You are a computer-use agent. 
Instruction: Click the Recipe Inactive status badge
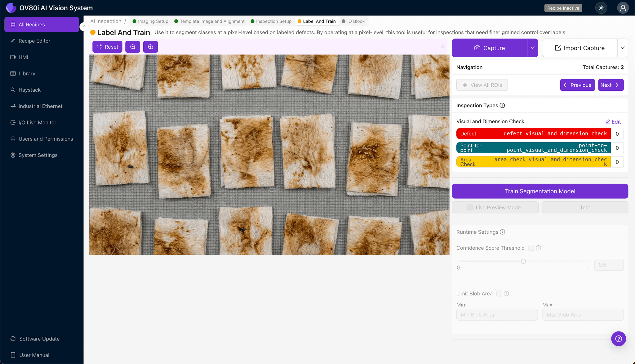pyautogui.click(x=563, y=8)
